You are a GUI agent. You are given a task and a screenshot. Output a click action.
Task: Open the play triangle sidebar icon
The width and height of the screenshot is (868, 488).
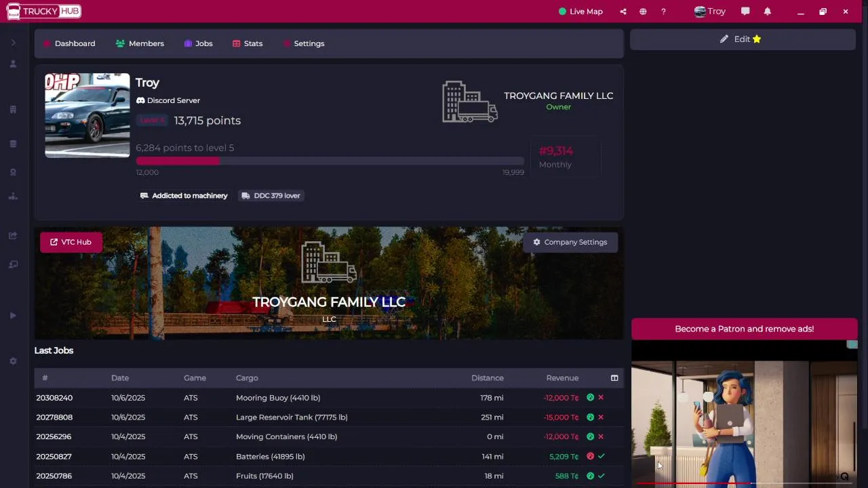click(x=13, y=316)
